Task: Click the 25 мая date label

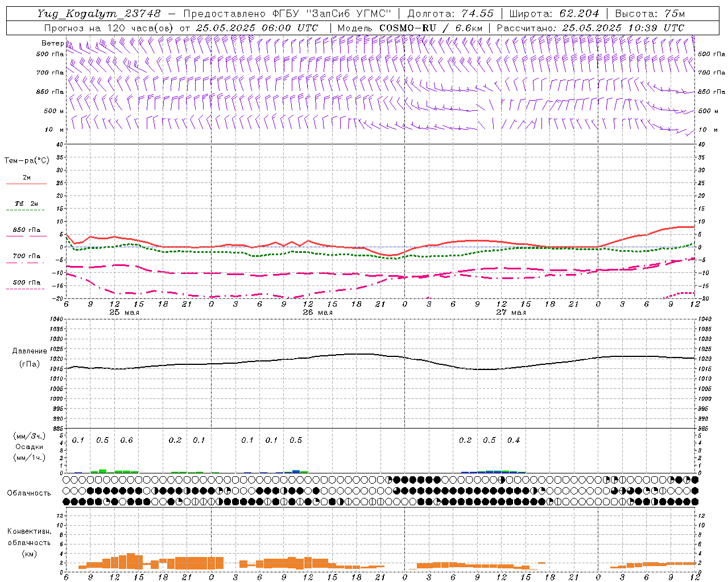Action: pos(124,312)
